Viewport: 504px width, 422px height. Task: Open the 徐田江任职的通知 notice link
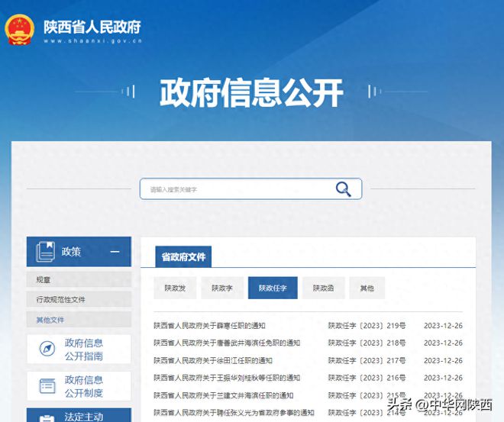213,360
